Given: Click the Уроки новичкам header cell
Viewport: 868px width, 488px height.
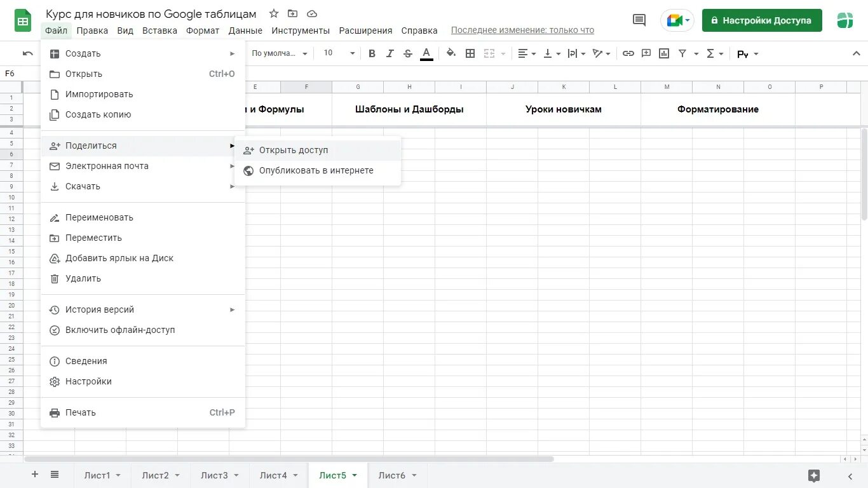Looking at the screenshot, I should point(564,109).
